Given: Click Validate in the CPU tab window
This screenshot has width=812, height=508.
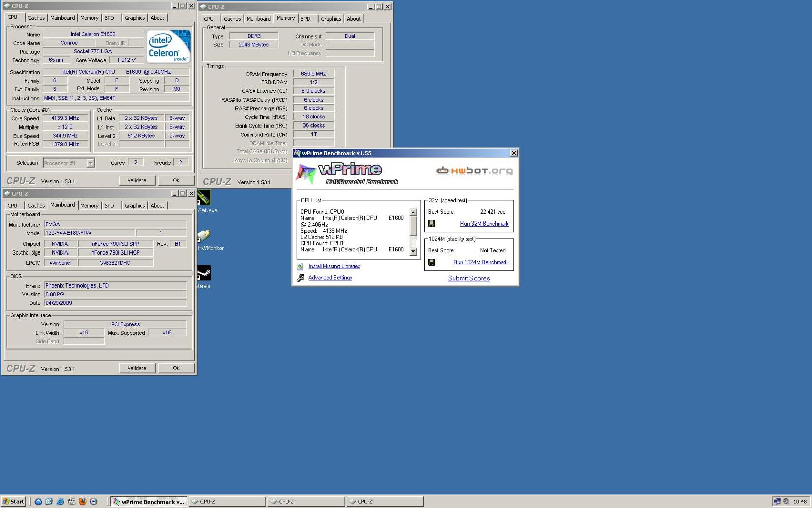Looking at the screenshot, I should pyautogui.click(x=137, y=180).
